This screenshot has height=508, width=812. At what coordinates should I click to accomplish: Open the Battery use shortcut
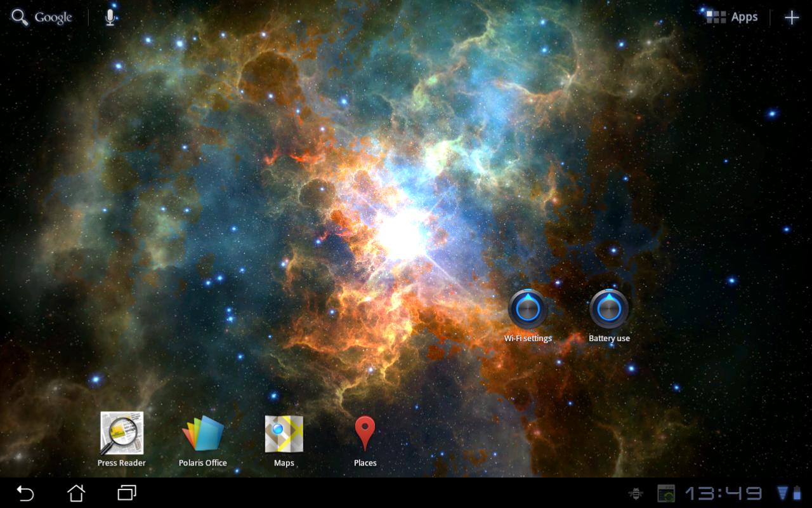[609, 316]
